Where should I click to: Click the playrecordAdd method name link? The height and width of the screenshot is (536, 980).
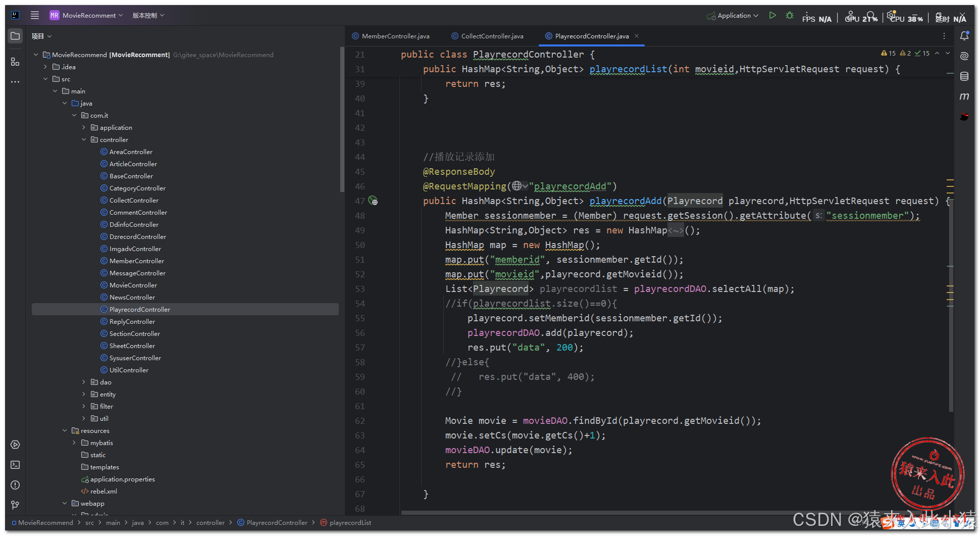pos(625,201)
